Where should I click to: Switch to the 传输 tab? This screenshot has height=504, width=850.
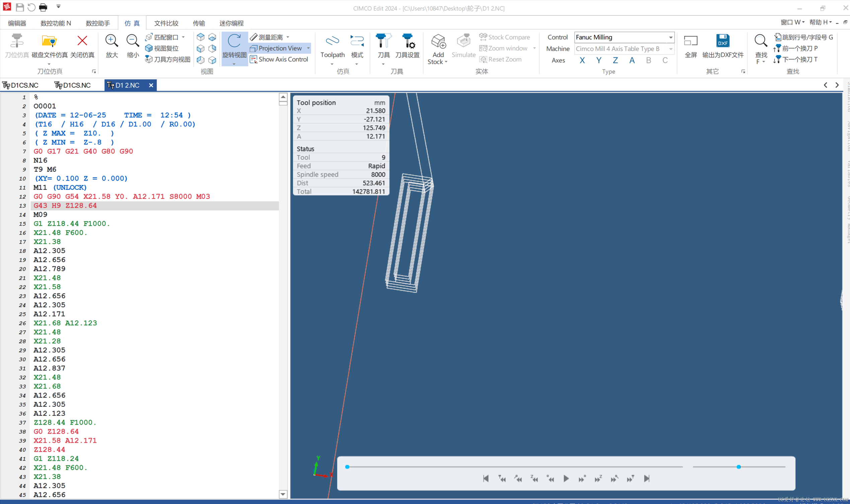(x=199, y=23)
